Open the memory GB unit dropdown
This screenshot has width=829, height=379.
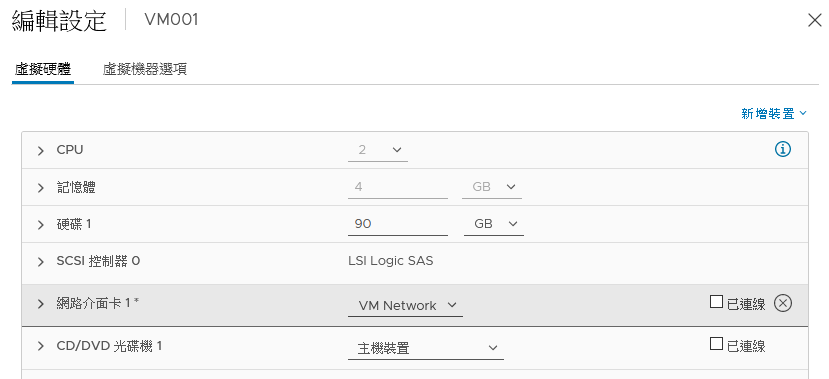[x=492, y=187]
